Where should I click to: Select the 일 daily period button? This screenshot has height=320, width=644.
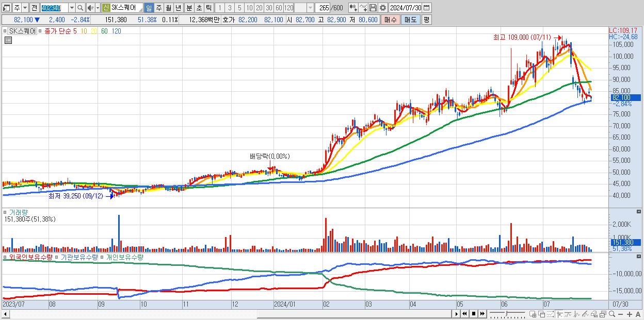pyautogui.click(x=149, y=8)
